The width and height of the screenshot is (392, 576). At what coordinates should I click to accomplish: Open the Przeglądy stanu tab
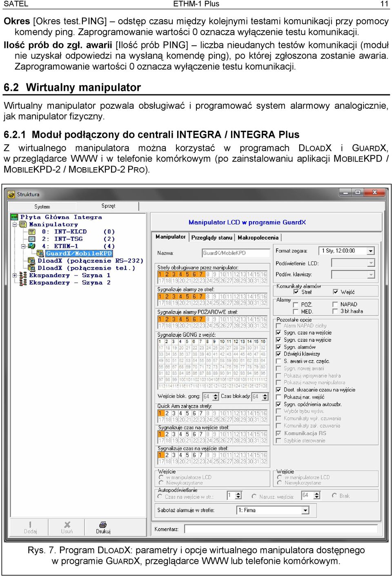(212, 238)
